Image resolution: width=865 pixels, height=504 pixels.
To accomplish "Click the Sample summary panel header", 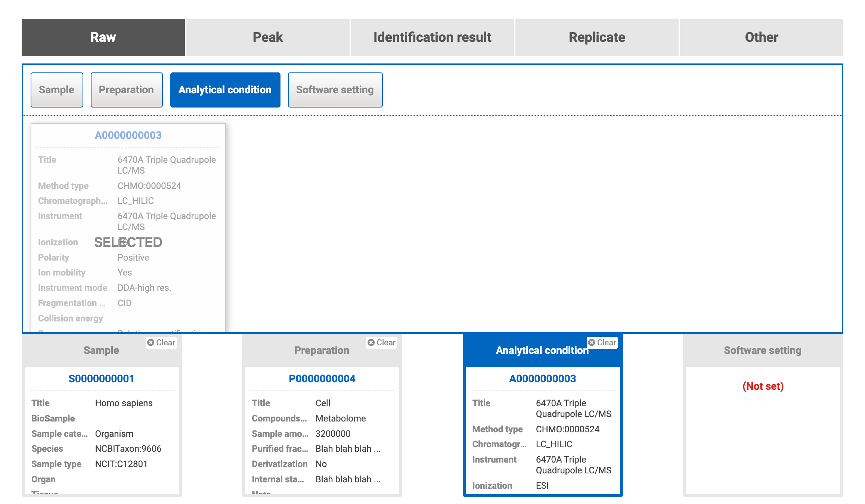I will pyautogui.click(x=101, y=350).
